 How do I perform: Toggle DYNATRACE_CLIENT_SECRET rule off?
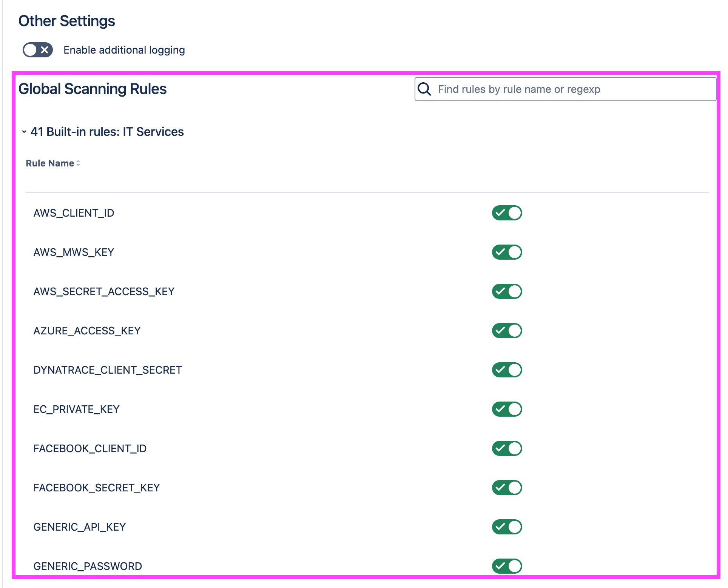(507, 370)
